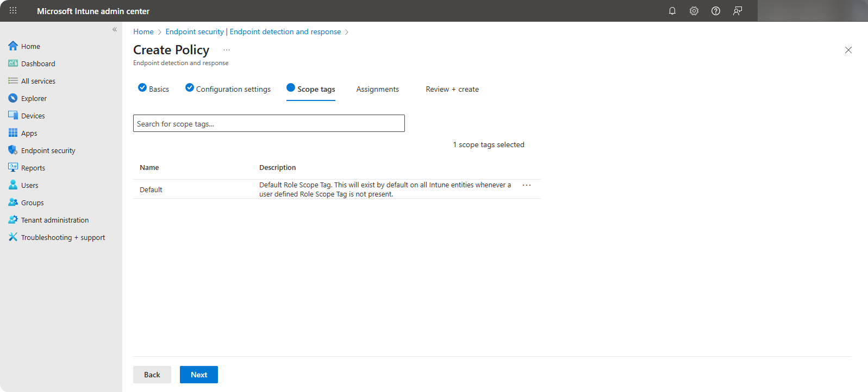Open more options next to Create Policy
The width and height of the screenshot is (868, 392).
(227, 50)
